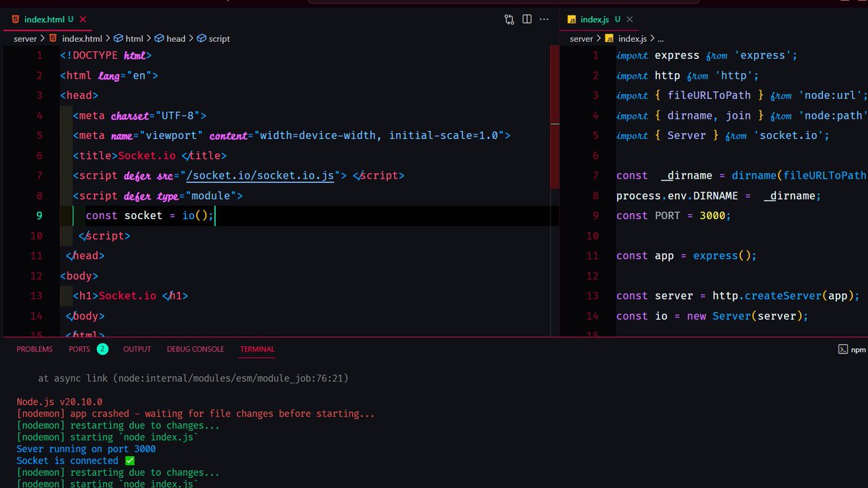This screenshot has width=868, height=488.
Task: Open 'server' breadcrumb in index.html editor
Action: 25,38
